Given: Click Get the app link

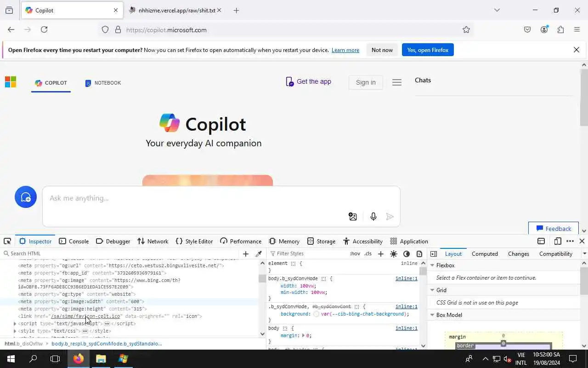Looking at the screenshot, I should click(x=308, y=82).
